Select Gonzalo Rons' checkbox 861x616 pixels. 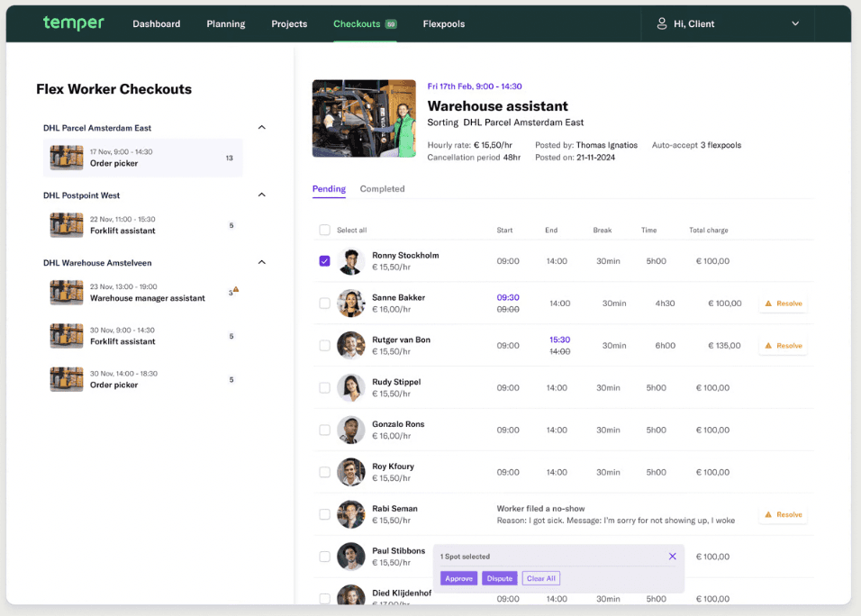coord(324,430)
